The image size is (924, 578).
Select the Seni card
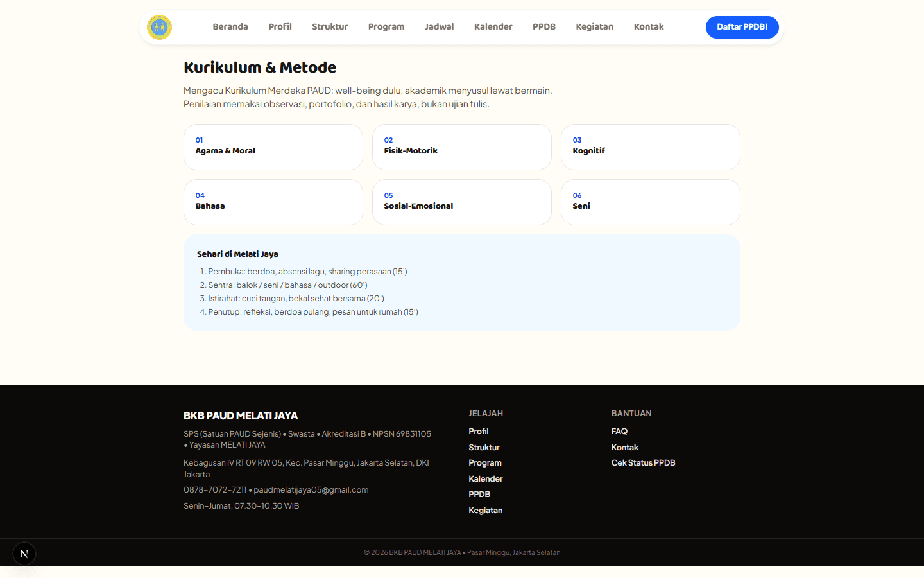click(x=651, y=202)
